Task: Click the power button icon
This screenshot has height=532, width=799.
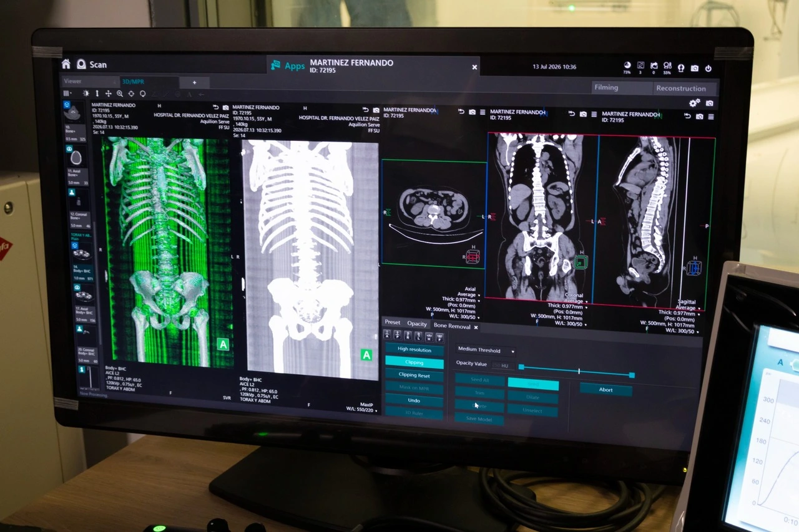Action: [708, 69]
